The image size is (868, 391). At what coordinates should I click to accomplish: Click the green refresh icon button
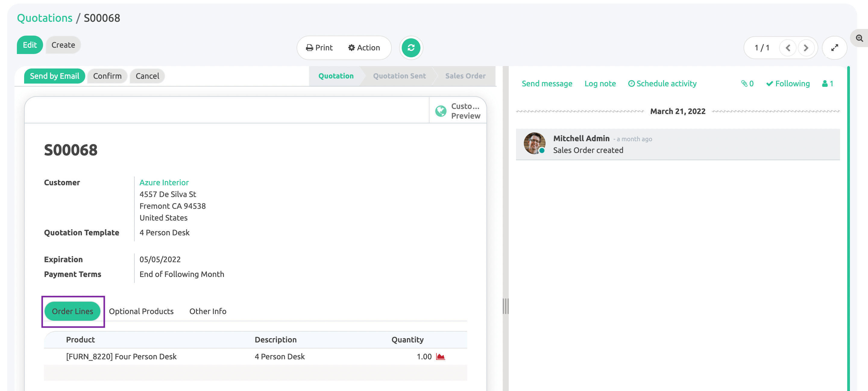point(411,48)
